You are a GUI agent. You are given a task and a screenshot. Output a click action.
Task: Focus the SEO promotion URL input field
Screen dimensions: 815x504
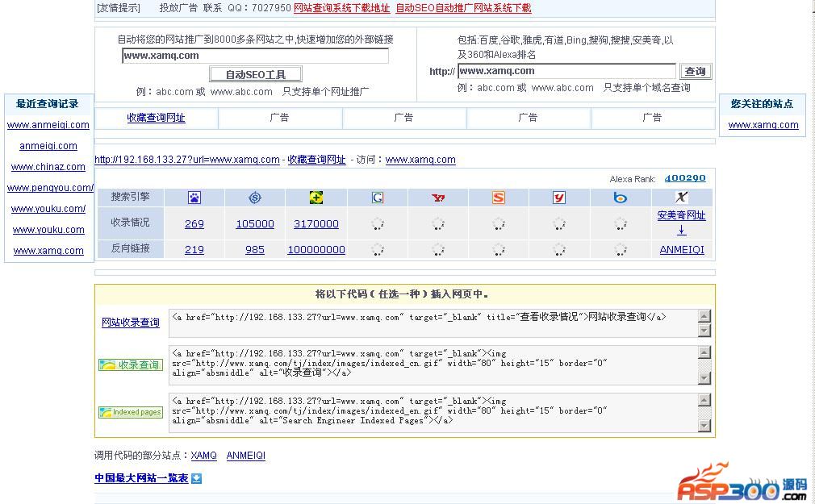coord(255,56)
